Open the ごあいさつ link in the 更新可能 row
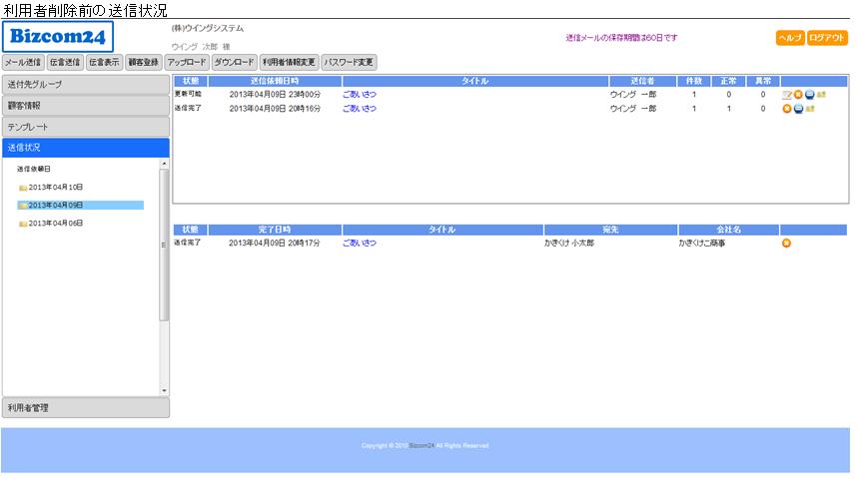 [x=360, y=95]
